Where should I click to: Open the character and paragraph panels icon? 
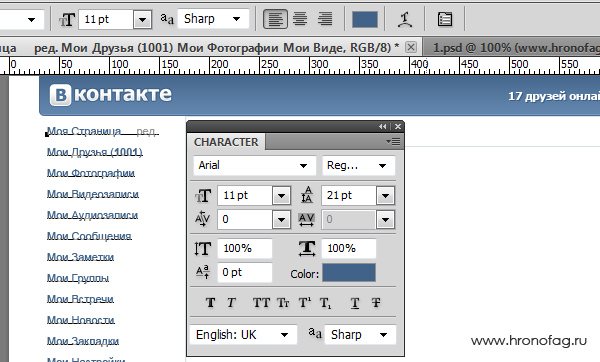point(445,19)
